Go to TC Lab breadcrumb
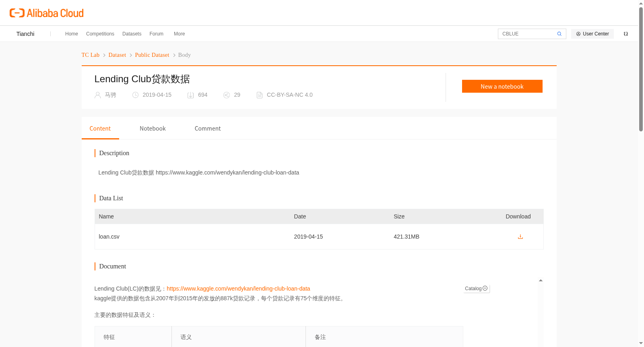 (x=90, y=55)
